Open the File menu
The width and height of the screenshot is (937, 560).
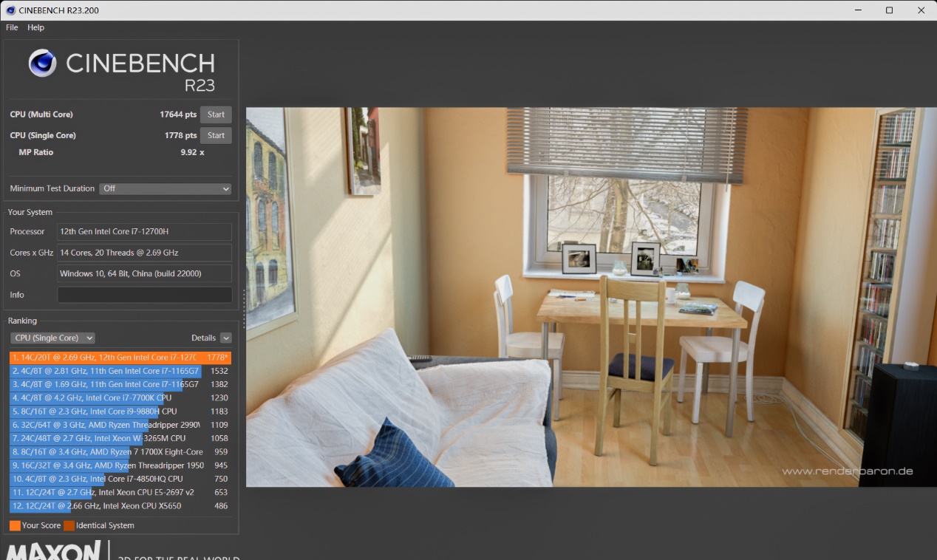click(x=12, y=27)
